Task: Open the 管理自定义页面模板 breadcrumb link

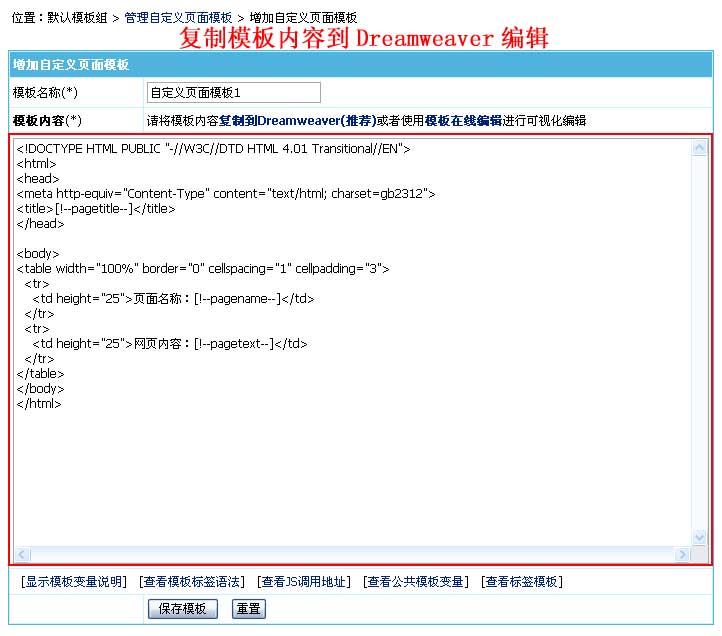Action: tap(178, 18)
